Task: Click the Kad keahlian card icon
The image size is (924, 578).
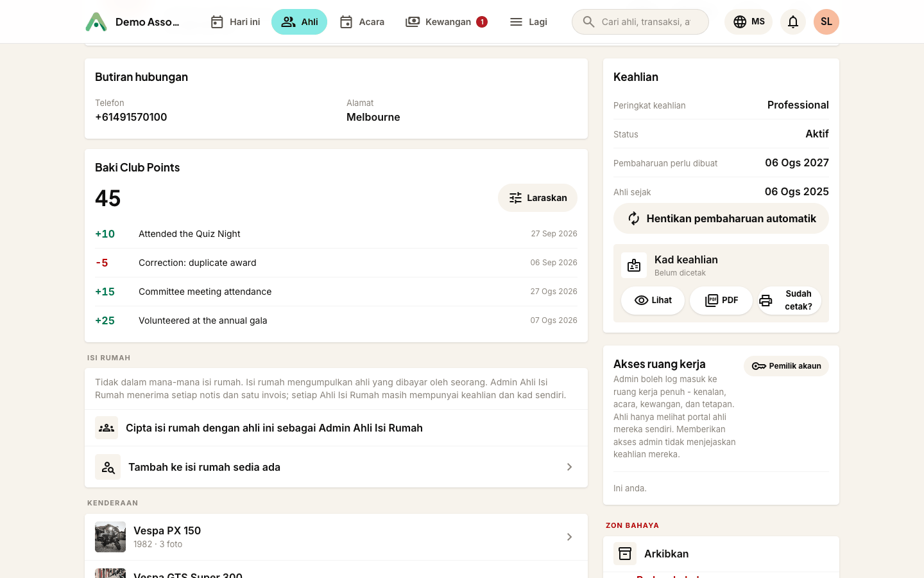Action: [634, 265]
